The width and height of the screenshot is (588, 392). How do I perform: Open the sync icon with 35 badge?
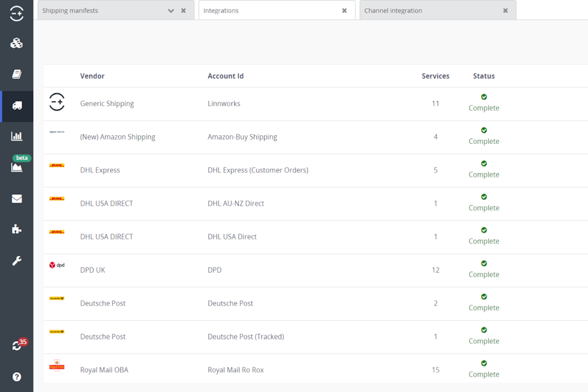pyautogui.click(x=17, y=346)
